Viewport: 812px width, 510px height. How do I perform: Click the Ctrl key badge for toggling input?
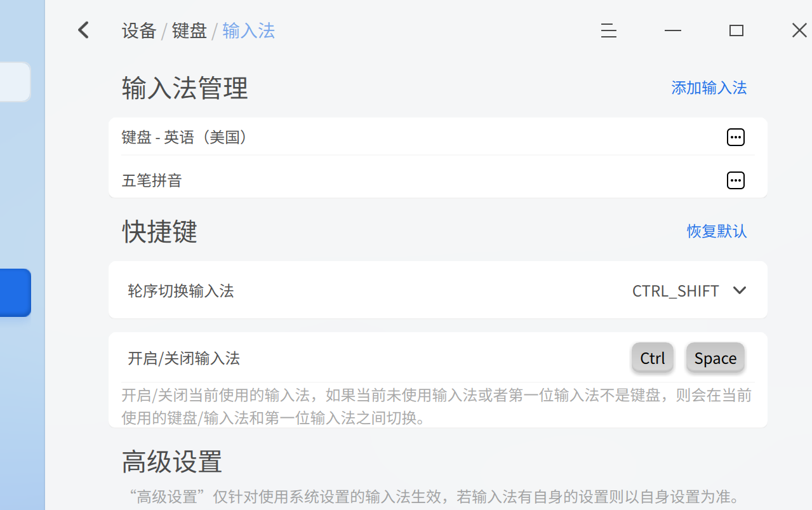pos(652,358)
